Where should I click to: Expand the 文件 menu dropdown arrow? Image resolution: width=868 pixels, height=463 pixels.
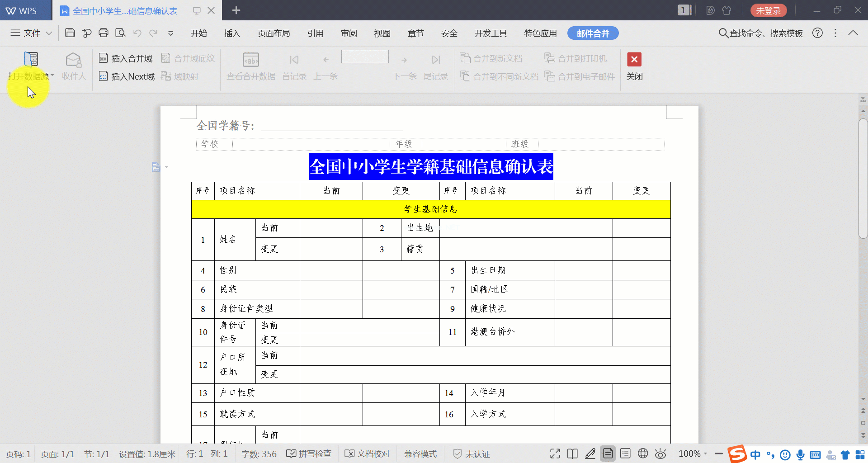pyautogui.click(x=49, y=33)
